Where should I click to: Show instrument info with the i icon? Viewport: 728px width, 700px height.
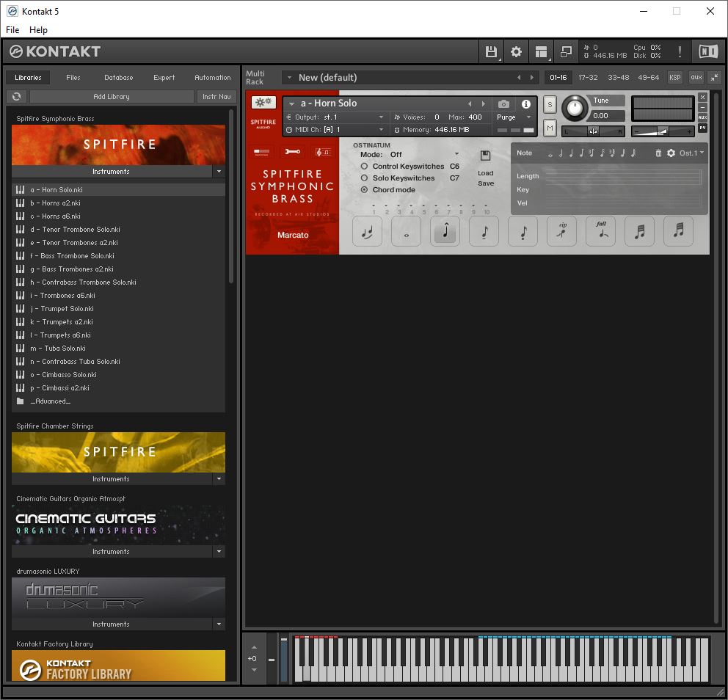(525, 104)
